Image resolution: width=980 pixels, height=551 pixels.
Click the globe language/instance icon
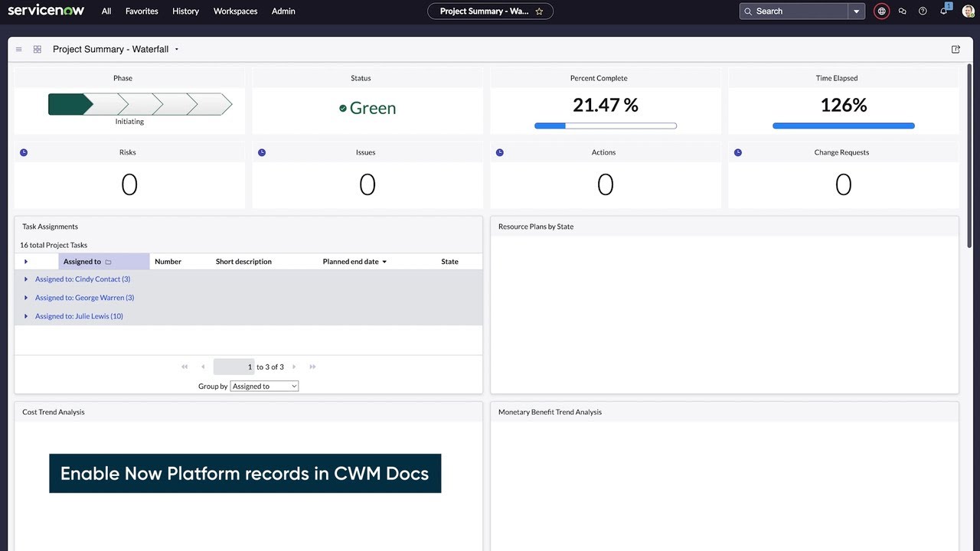pos(881,11)
